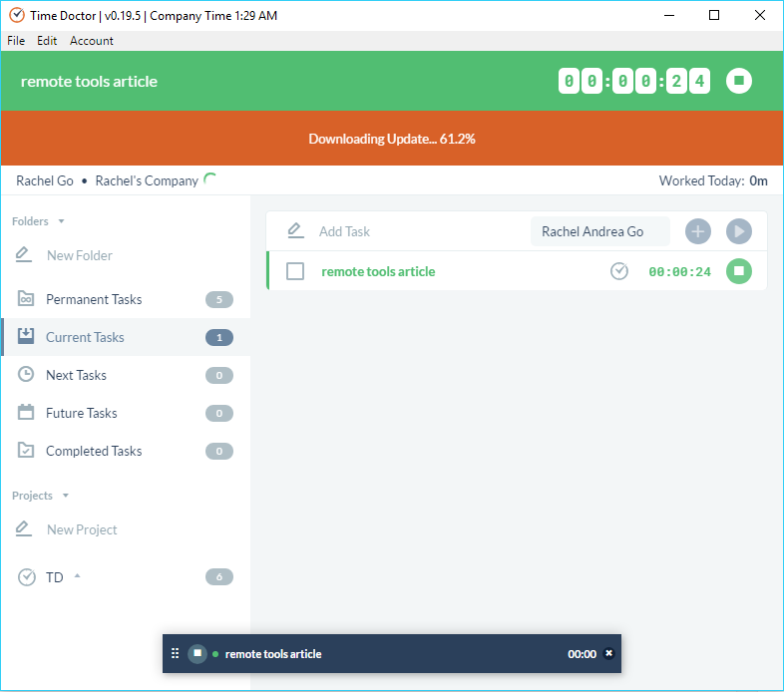
Task: Click the Current Tasks inbox icon
Action: click(26, 335)
